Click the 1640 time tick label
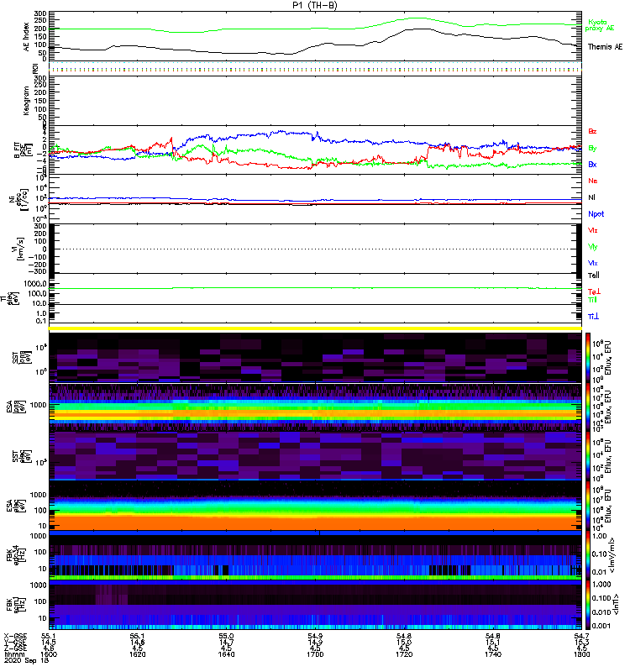This screenshot has height=672, width=630. 226,654
